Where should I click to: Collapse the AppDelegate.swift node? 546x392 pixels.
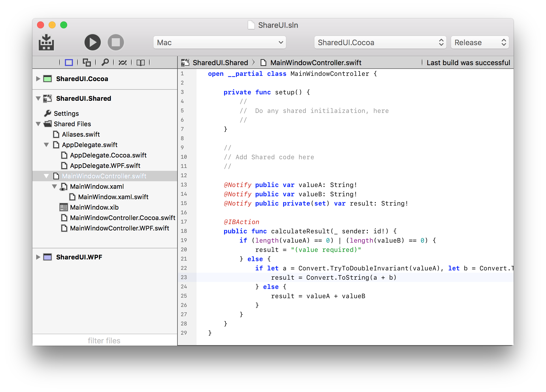click(x=46, y=145)
